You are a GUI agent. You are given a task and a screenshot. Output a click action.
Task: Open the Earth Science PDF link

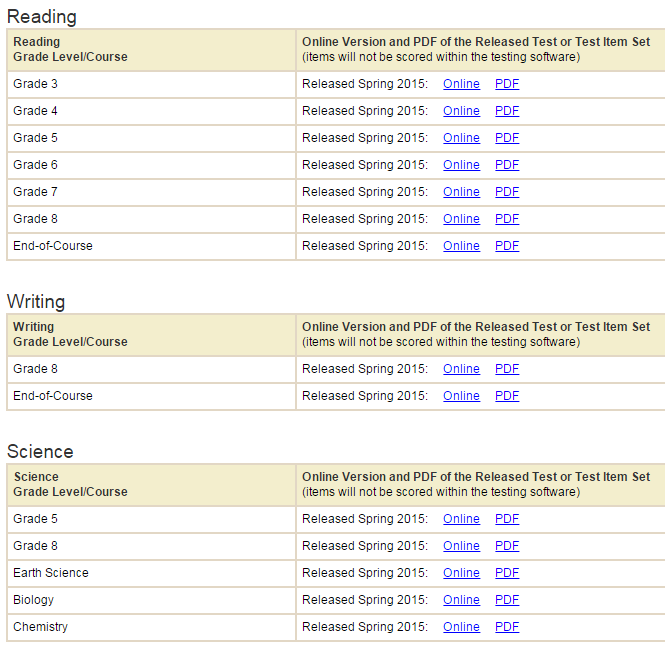coord(507,573)
